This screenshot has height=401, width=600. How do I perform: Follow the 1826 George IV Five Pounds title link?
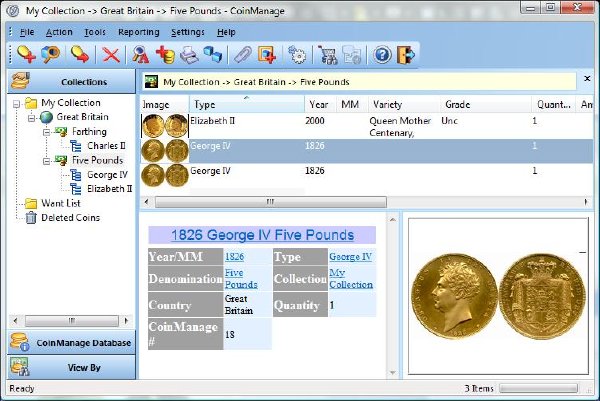pos(262,235)
